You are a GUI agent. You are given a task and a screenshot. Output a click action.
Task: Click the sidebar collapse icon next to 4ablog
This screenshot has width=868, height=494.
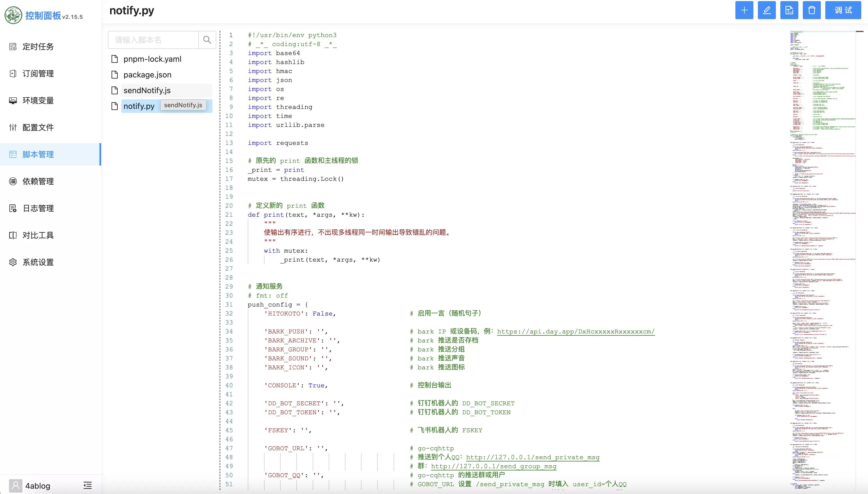pyautogui.click(x=88, y=485)
